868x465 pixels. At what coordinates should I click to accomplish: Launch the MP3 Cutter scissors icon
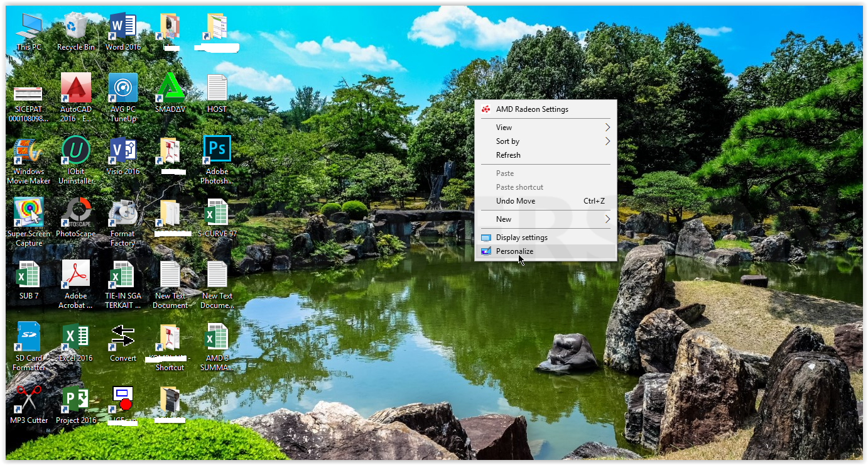[x=29, y=404]
